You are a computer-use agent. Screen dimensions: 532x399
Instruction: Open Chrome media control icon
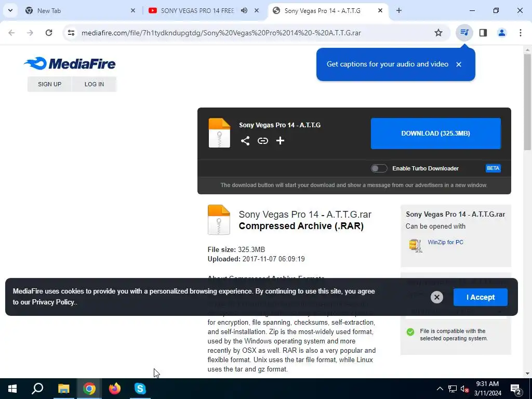[x=464, y=33]
